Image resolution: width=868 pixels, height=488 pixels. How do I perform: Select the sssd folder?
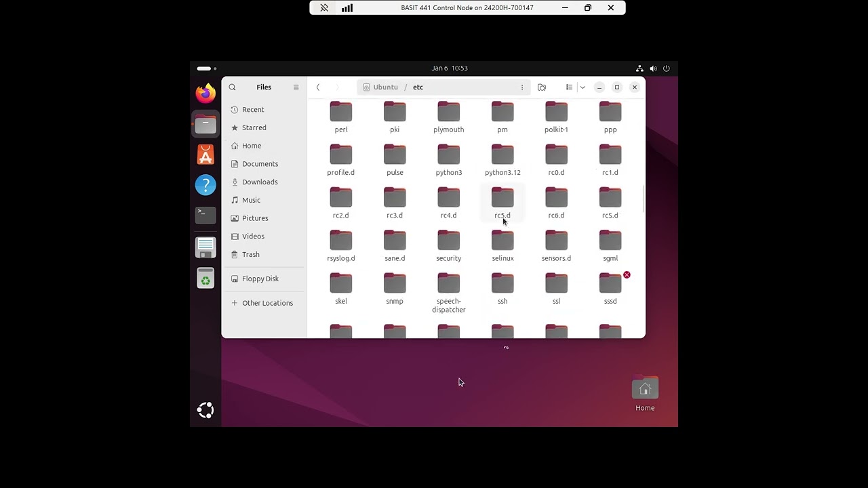[610, 288]
